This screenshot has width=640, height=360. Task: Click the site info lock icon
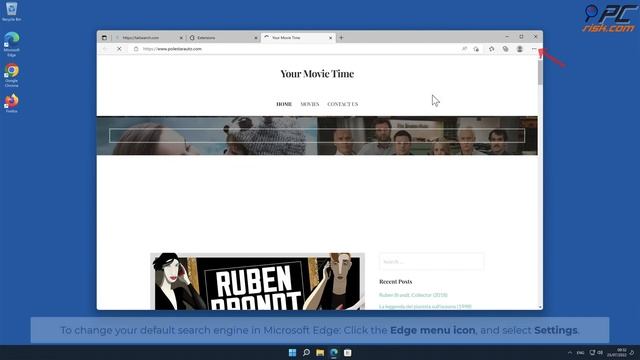pos(136,49)
